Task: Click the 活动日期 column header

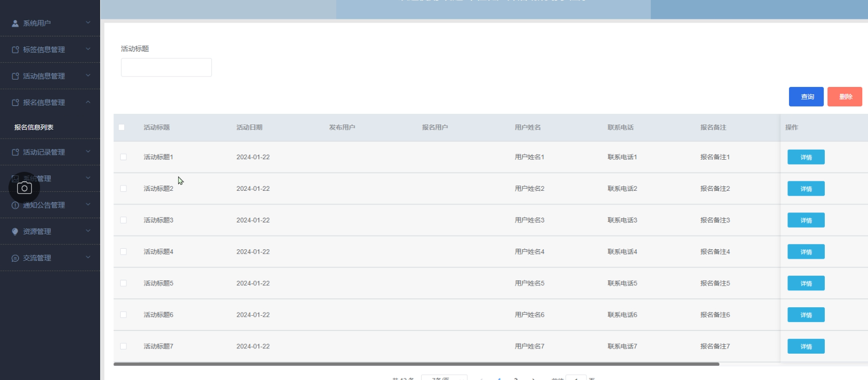Action: coord(249,128)
